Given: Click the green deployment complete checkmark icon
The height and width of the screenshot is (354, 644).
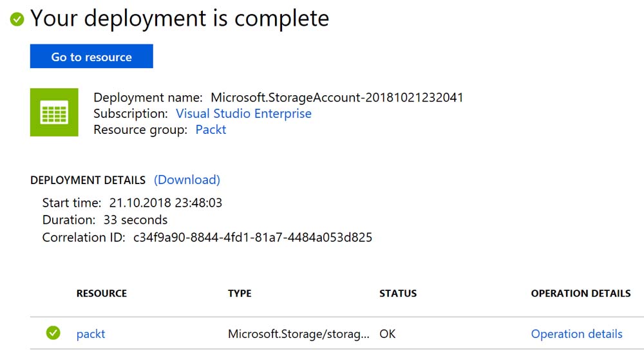Looking at the screenshot, I should click(x=17, y=19).
